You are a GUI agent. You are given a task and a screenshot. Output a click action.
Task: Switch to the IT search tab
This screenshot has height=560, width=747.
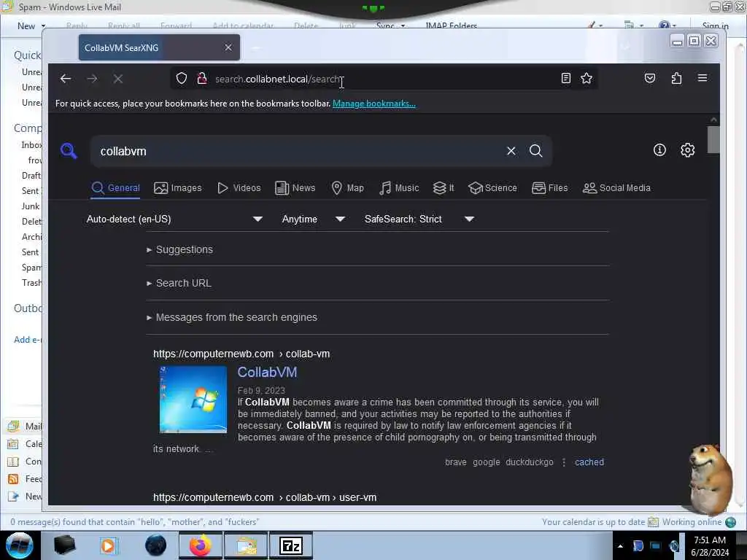pyautogui.click(x=444, y=188)
